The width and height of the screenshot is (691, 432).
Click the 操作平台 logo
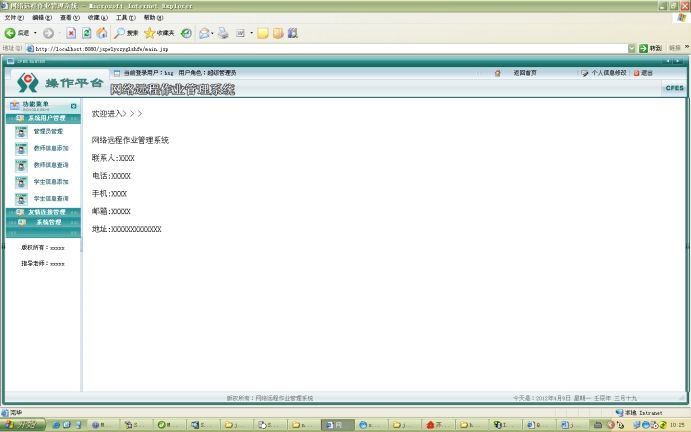(x=60, y=83)
